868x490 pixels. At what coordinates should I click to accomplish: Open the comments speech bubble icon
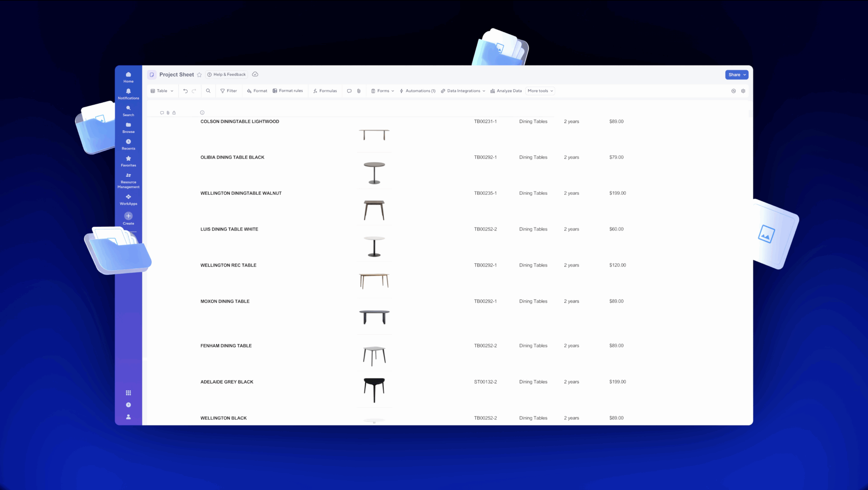coord(349,91)
